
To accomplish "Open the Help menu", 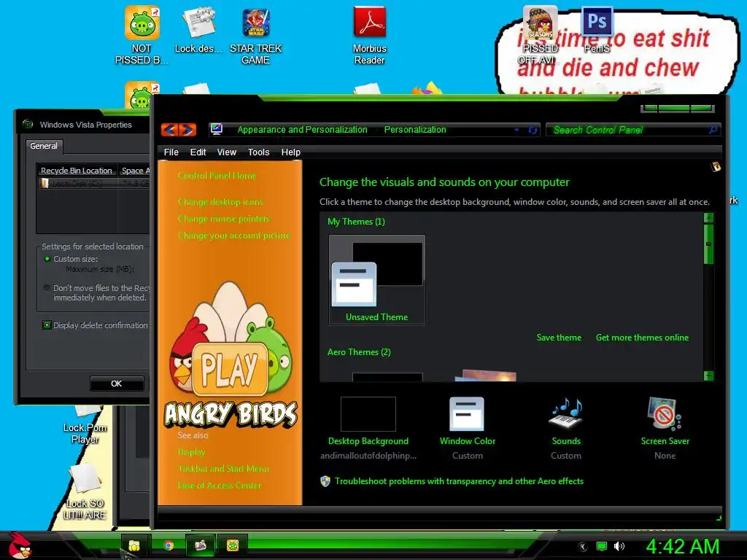I will [x=290, y=152].
